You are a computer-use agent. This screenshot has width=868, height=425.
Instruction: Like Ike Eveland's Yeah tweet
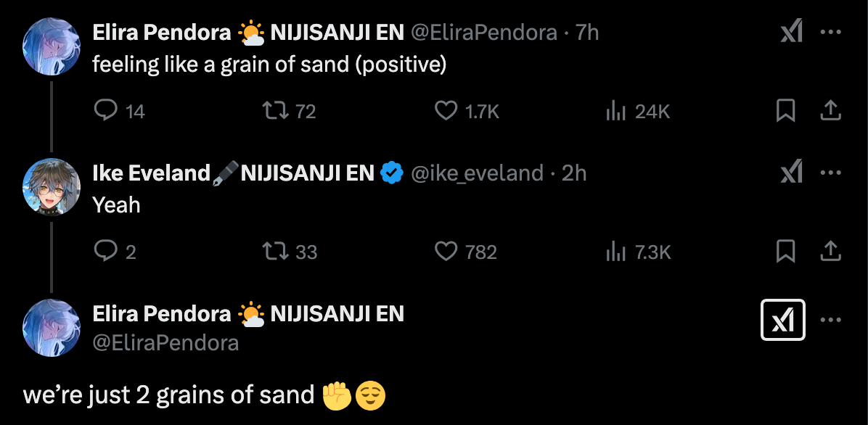click(445, 251)
